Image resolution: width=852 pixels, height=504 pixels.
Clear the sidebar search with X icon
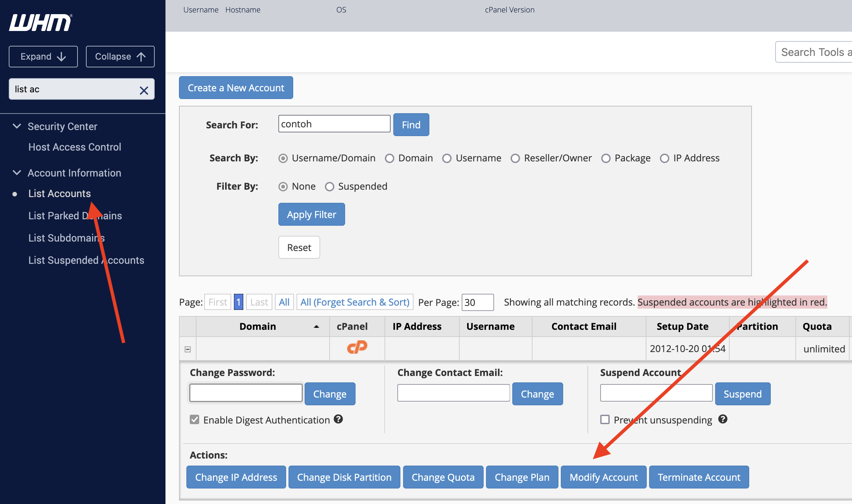tap(144, 90)
